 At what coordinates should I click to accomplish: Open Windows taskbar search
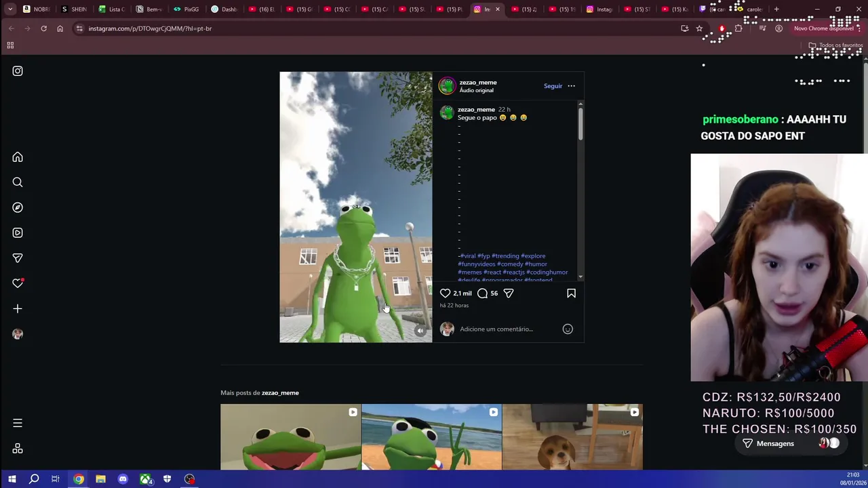[34, 479]
